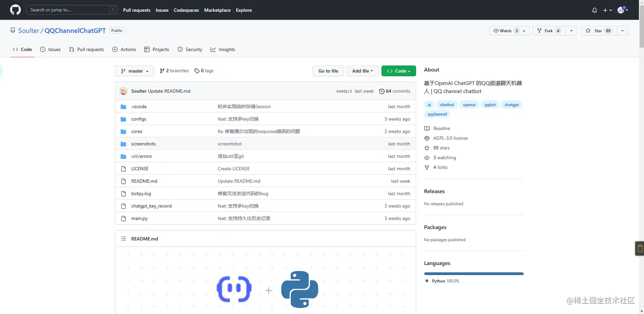Expand the Star lists dropdown arrow
The width and height of the screenshot is (644, 314).
pyautogui.click(x=622, y=31)
